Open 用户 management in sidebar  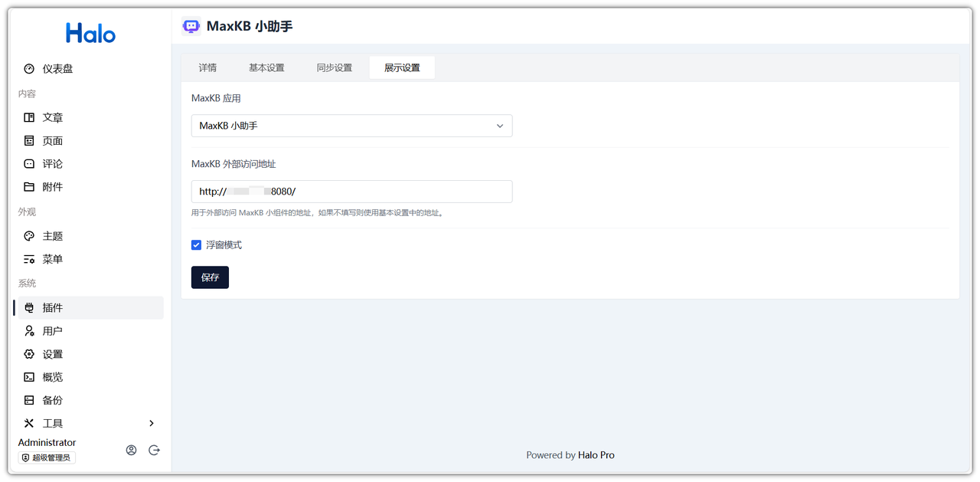coord(52,331)
